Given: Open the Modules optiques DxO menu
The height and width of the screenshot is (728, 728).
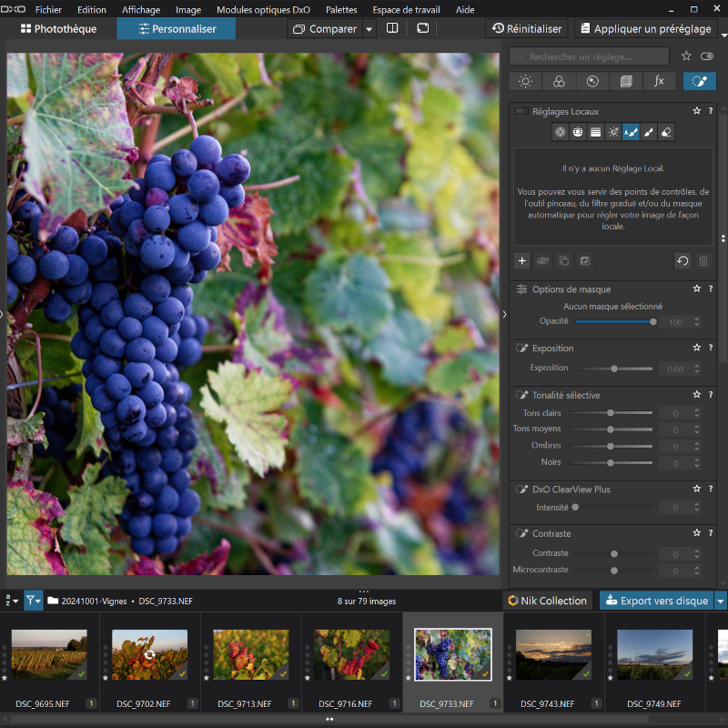Looking at the screenshot, I should coord(263,9).
